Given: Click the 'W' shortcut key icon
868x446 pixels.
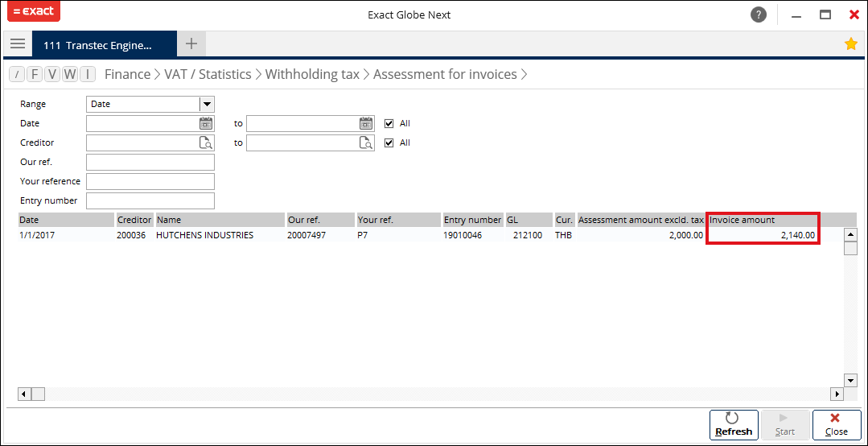Looking at the screenshot, I should click(70, 74).
